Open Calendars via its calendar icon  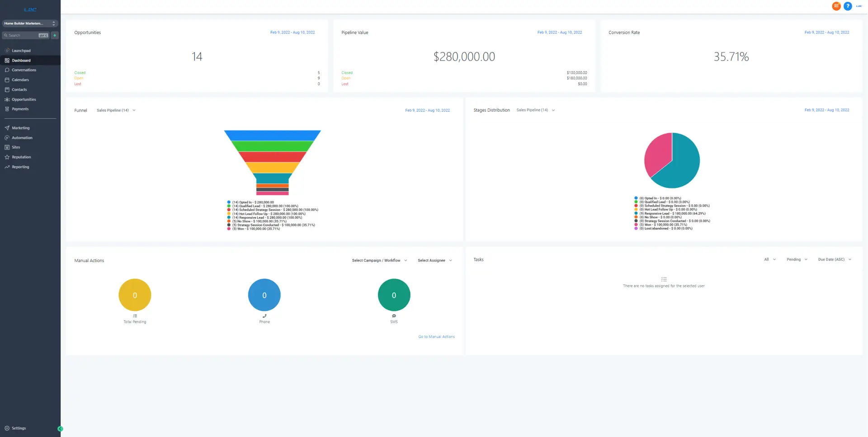point(7,80)
